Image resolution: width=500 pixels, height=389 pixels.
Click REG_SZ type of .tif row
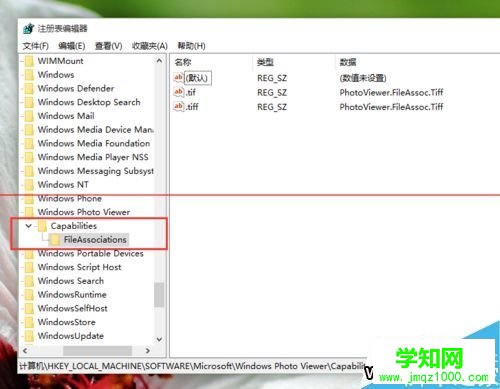coord(272,92)
